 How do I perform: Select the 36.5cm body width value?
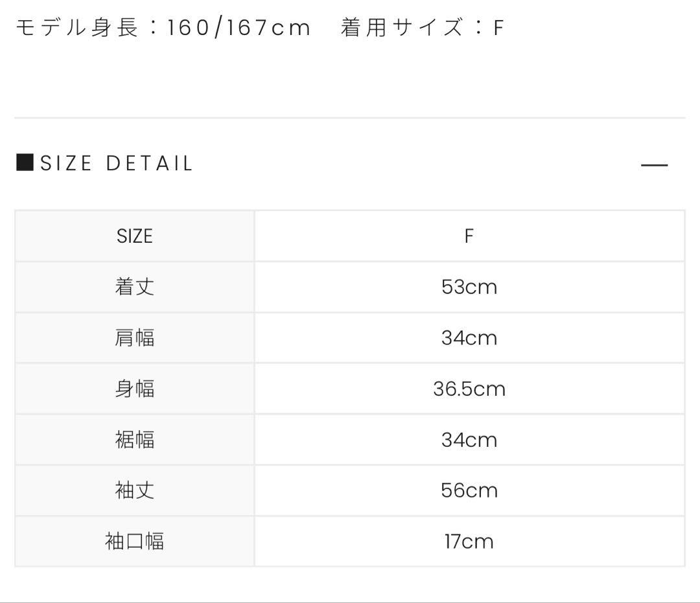click(x=469, y=389)
